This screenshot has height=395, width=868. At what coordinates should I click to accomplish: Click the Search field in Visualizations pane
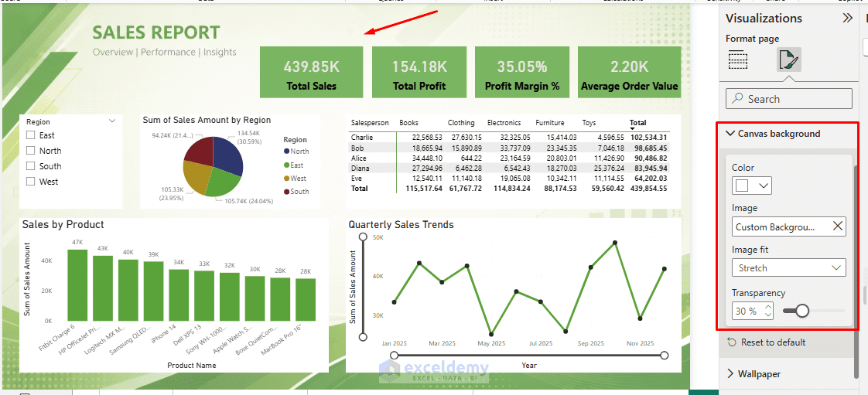(x=789, y=98)
